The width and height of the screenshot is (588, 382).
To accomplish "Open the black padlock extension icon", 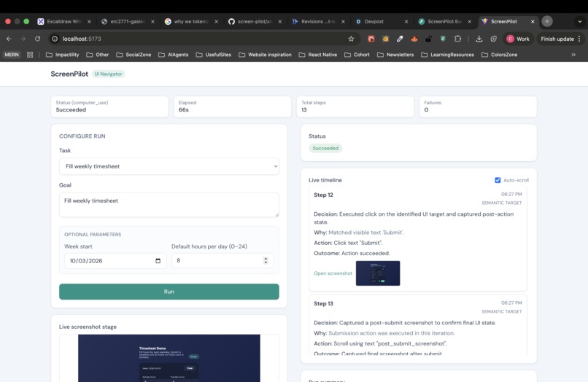I will coord(428,39).
